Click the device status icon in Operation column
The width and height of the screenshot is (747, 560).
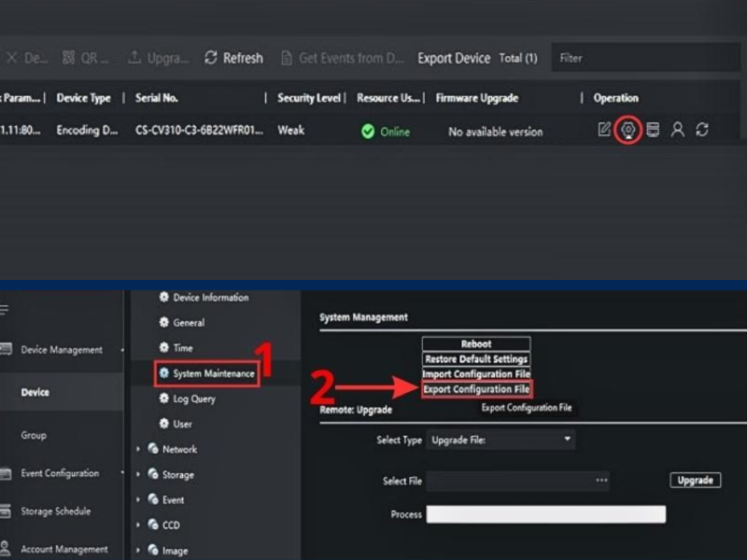(653, 130)
